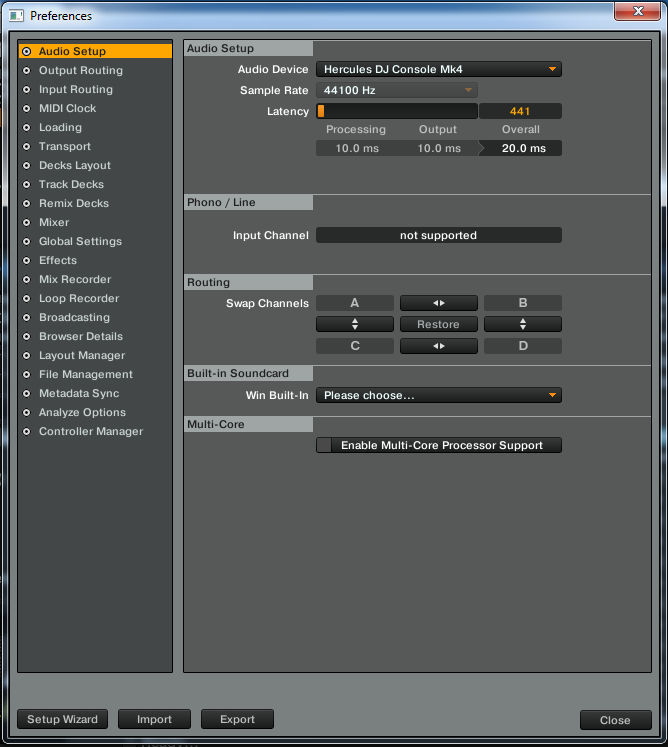Expand the Sample Rate dropdown
This screenshot has width=668, height=747.
(397, 91)
